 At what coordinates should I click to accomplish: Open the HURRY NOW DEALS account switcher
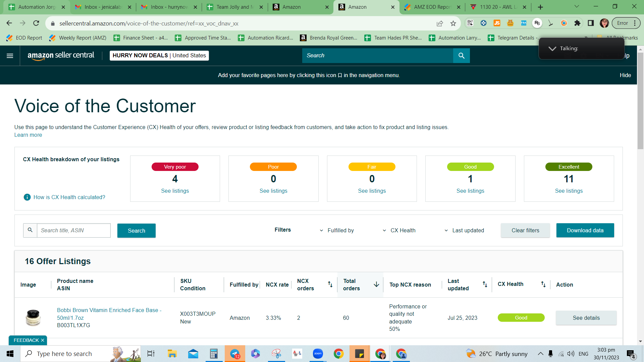tap(159, 56)
